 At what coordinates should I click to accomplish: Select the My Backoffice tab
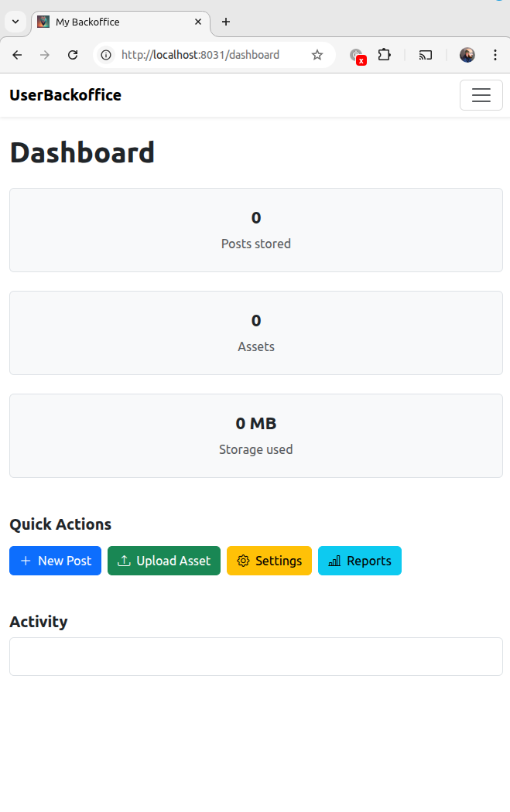coord(116,22)
